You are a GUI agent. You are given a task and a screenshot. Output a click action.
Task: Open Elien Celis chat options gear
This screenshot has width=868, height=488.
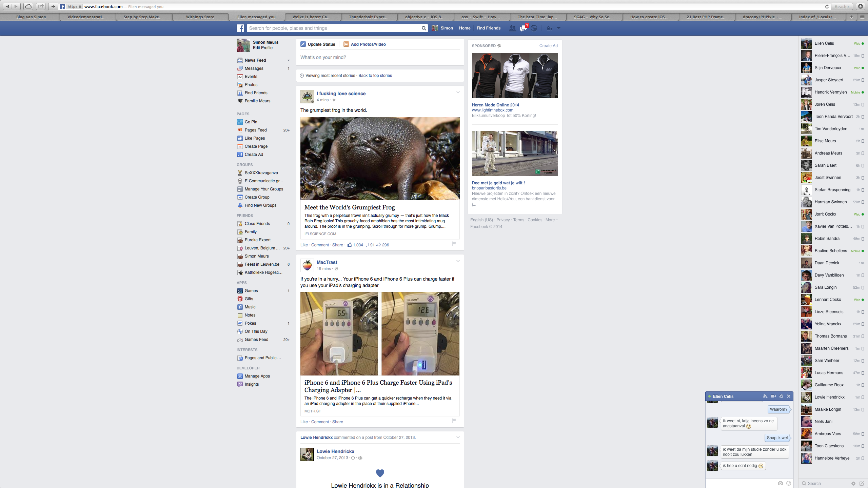point(781,396)
